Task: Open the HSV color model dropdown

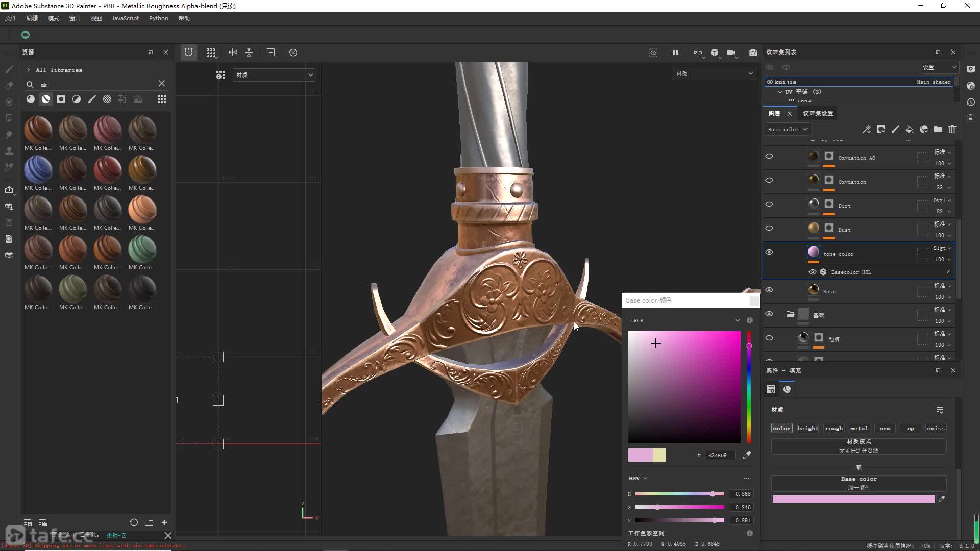Action: tap(638, 478)
